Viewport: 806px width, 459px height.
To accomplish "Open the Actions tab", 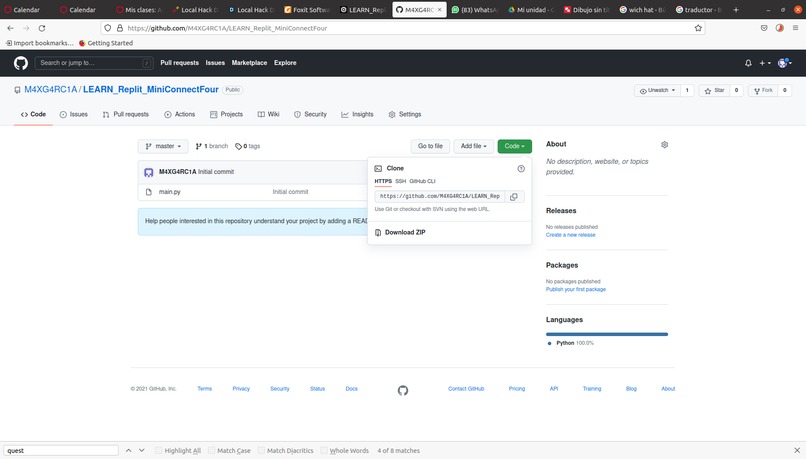I will [179, 114].
